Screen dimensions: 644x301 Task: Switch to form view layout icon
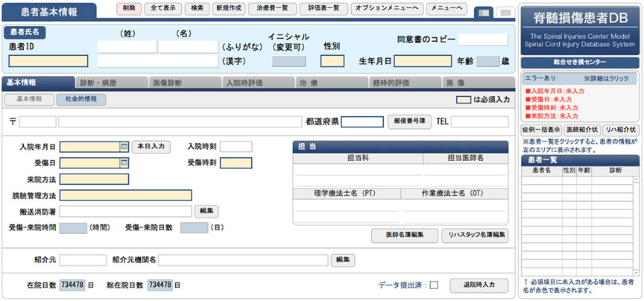pyautogui.click(x=483, y=12)
